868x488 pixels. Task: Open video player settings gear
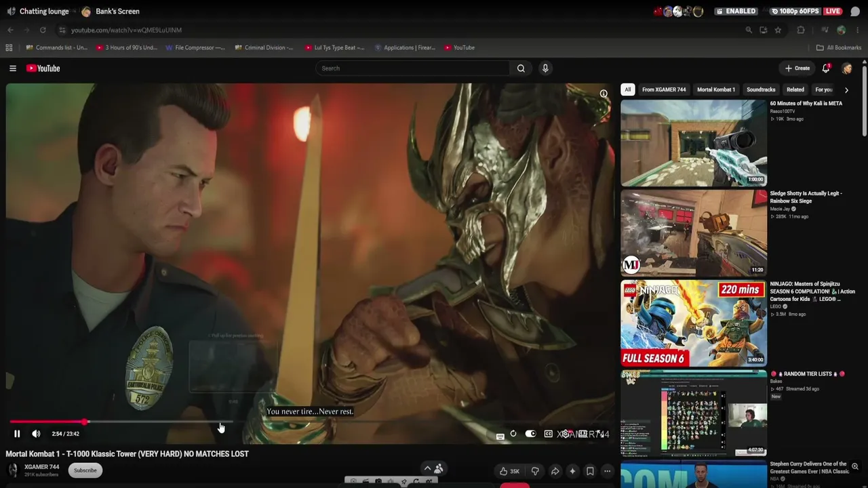point(566,434)
